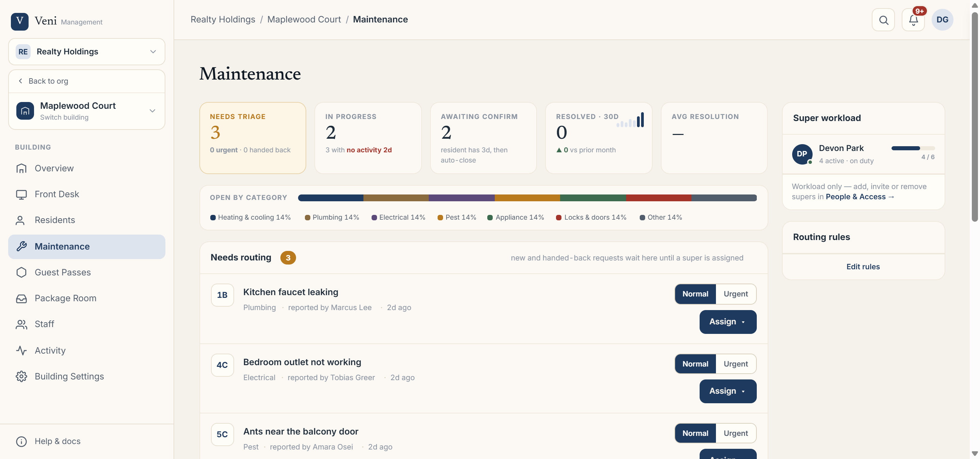The image size is (980, 459).
Task: Set Ants near balcony door to Normal
Action: (x=695, y=433)
